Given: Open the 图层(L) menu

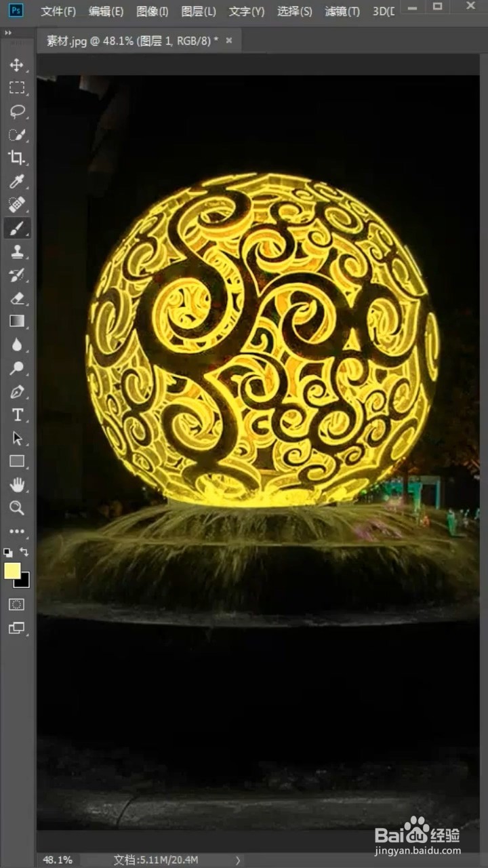Looking at the screenshot, I should 199,12.
